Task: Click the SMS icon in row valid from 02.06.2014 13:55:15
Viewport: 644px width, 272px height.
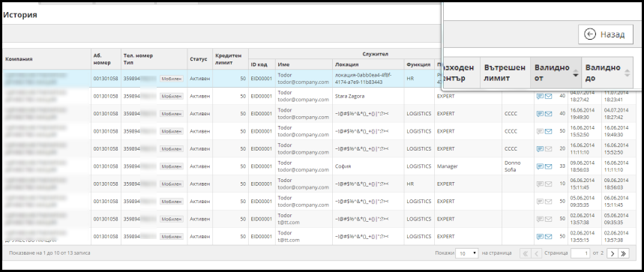Action: pyautogui.click(x=540, y=237)
